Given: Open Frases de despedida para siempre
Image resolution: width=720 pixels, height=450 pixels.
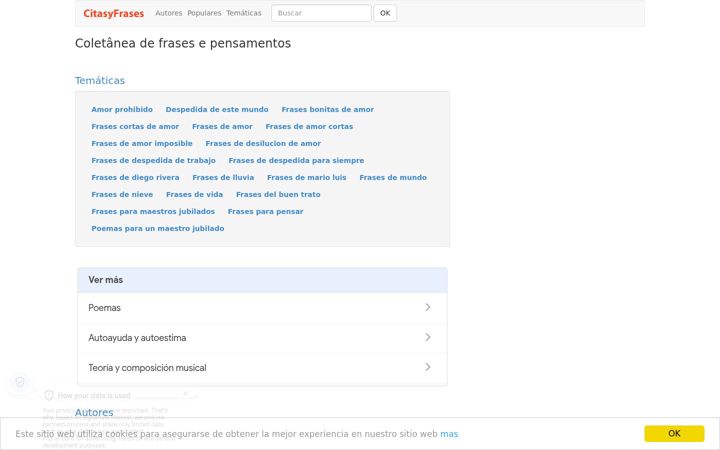Looking at the screenshot, I should (x=296, y=160).
